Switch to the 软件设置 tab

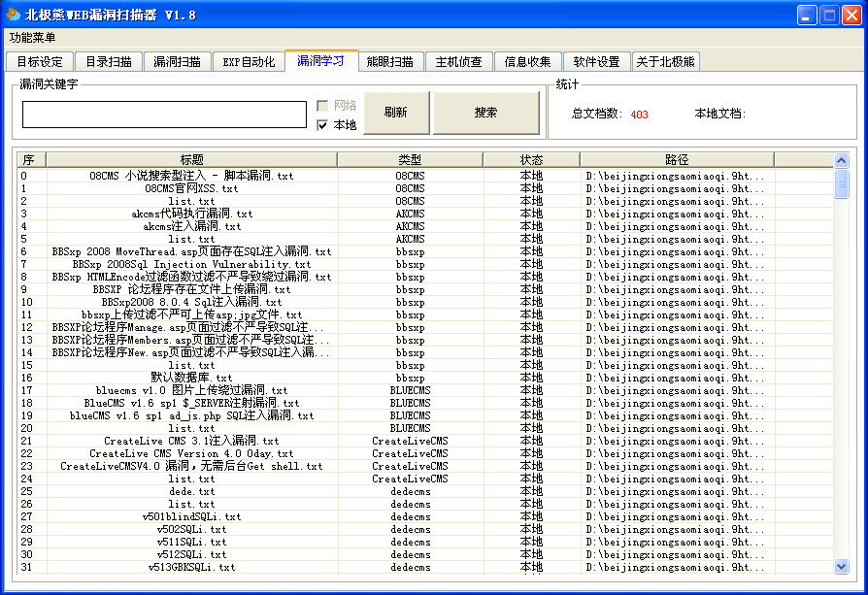click(x=596, y=60)
